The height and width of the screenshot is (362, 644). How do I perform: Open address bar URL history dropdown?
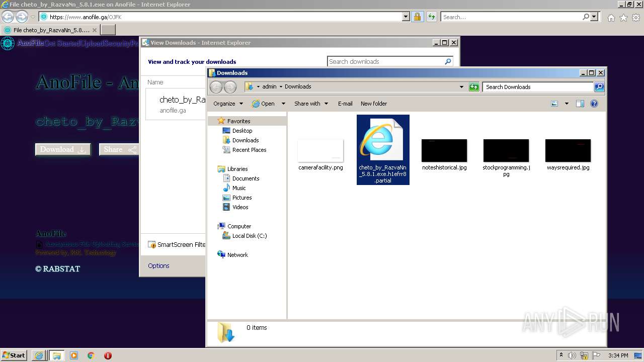[x=406, y=17]
